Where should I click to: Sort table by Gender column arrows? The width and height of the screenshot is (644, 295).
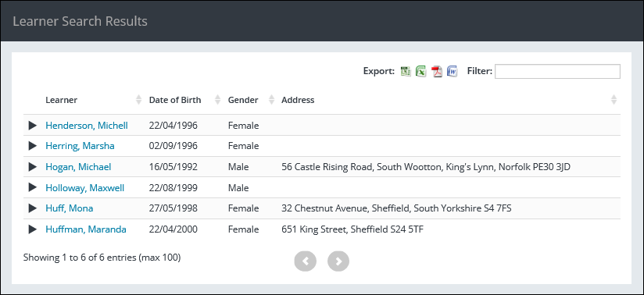(271, 100)
